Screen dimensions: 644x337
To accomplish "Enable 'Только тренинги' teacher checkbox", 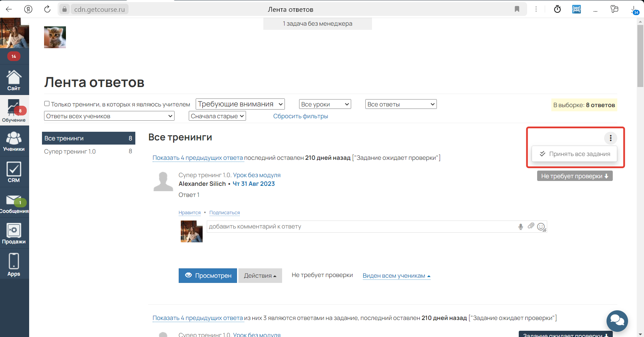I will (x=47, y=104).
